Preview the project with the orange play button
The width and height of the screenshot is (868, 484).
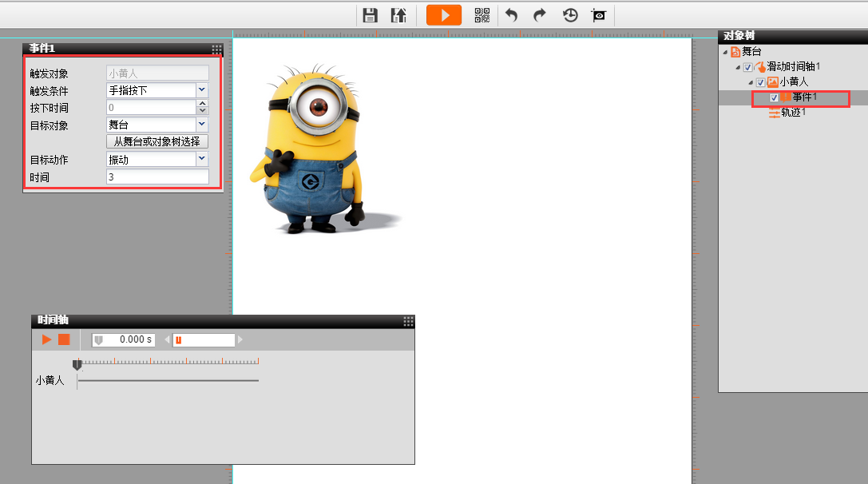coord(444,15)
